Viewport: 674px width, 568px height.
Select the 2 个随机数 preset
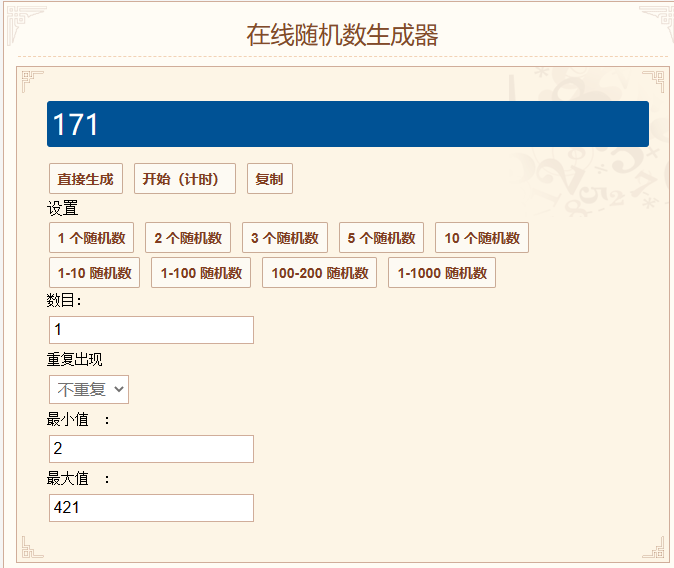tap(188, 237)
